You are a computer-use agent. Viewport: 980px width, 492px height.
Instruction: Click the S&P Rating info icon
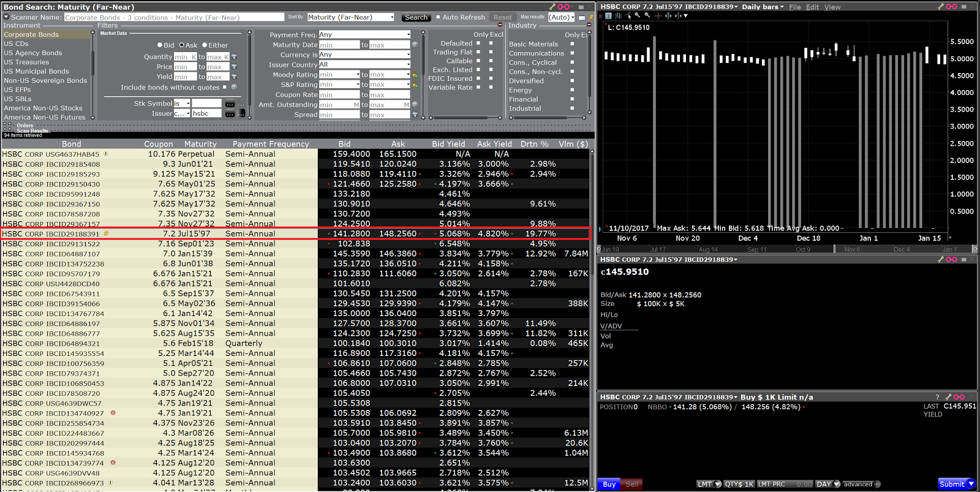click(x=415, y=85)
